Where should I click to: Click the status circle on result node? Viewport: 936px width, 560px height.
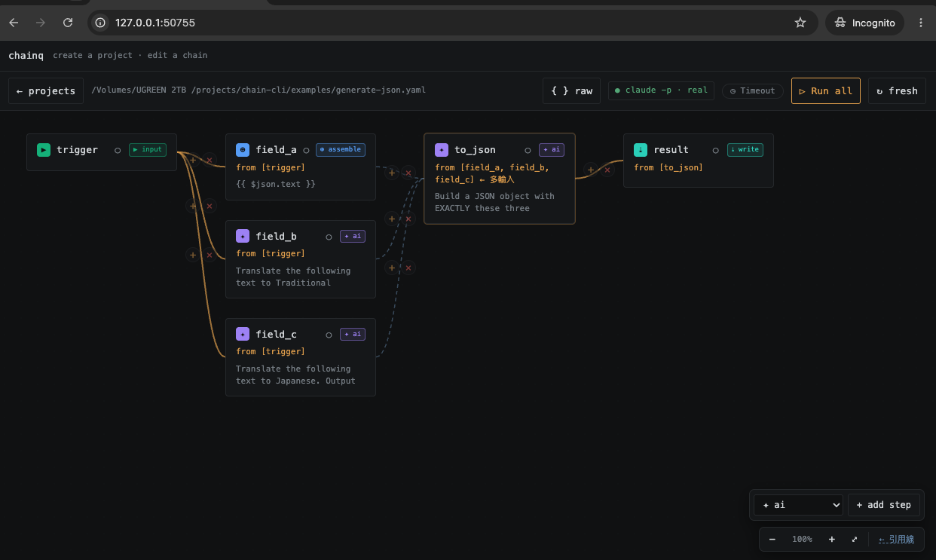pyautogui.click(x=716, y=150)
